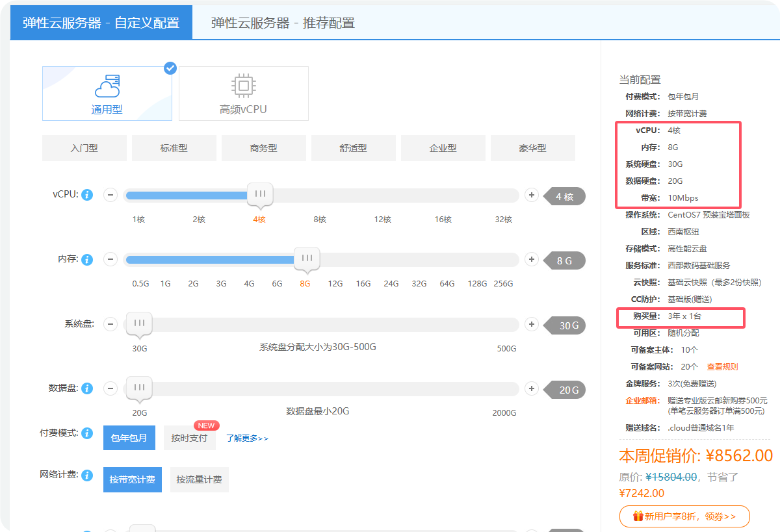Click the CentOS7 预装宝塔面板 value
This screenshot has width=780, height=532.
(x=709, y=214)
